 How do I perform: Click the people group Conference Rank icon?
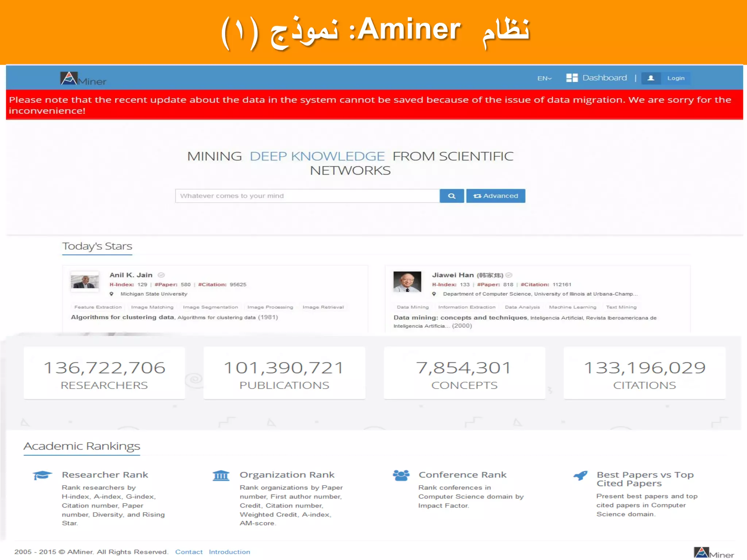pyautogui.click(x=401, y=475)
